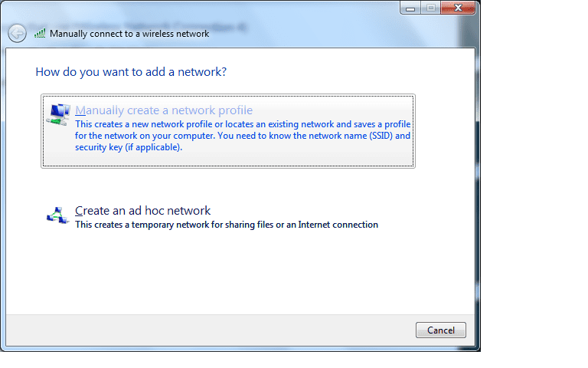Viewport: 588px width, 368px height.
Task: Click the green wireless signal bars icon
Action: (40, 34)
